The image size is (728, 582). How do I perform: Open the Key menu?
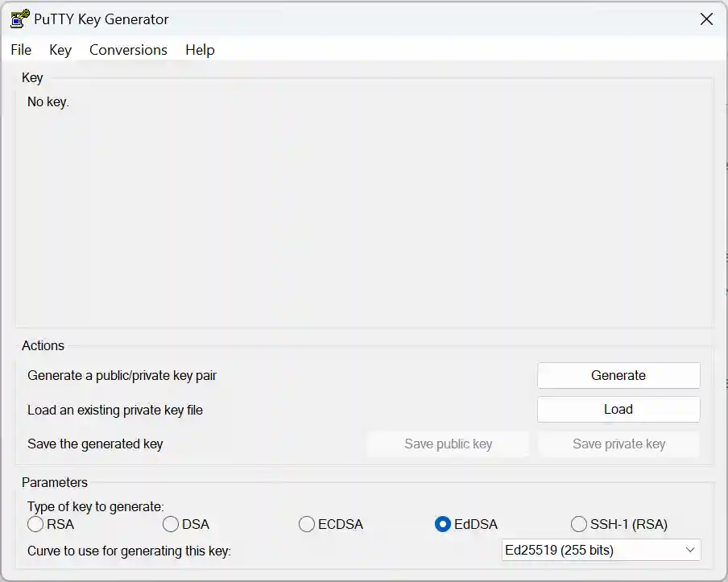60,50
